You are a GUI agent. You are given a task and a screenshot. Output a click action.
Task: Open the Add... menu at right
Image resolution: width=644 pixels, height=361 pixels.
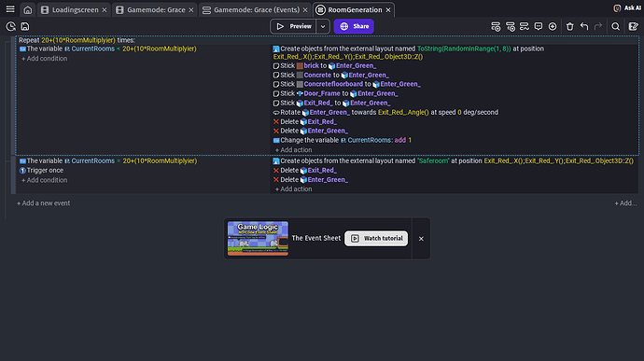pos(625,203)
